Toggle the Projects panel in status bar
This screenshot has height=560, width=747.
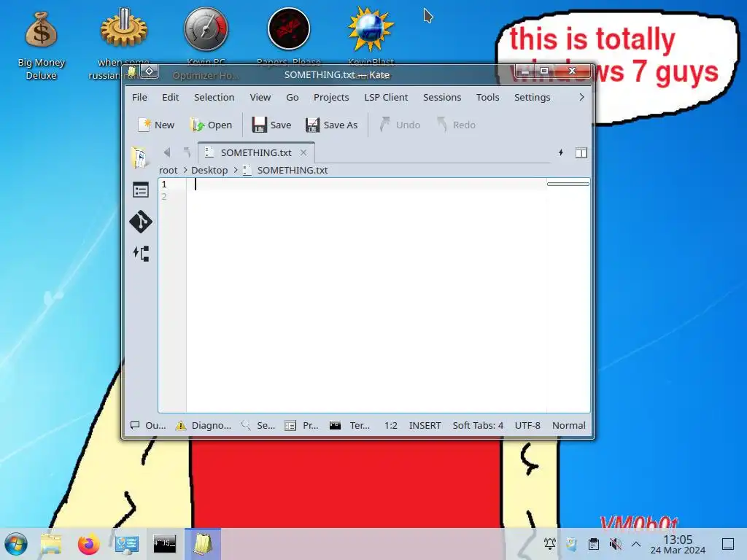coord(301,425)
